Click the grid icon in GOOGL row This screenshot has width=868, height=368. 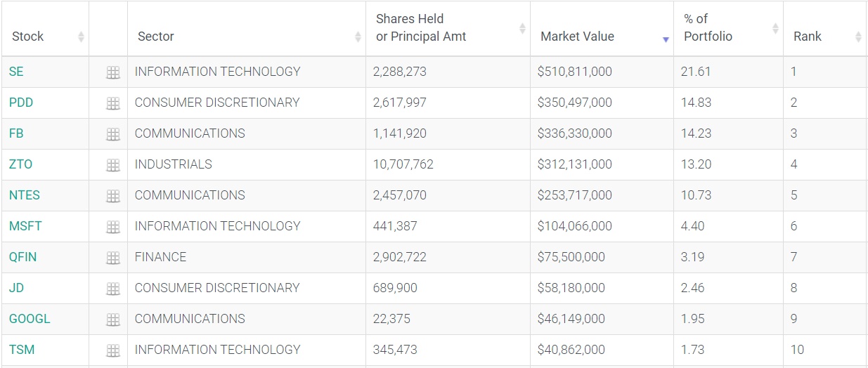point(112,320)
